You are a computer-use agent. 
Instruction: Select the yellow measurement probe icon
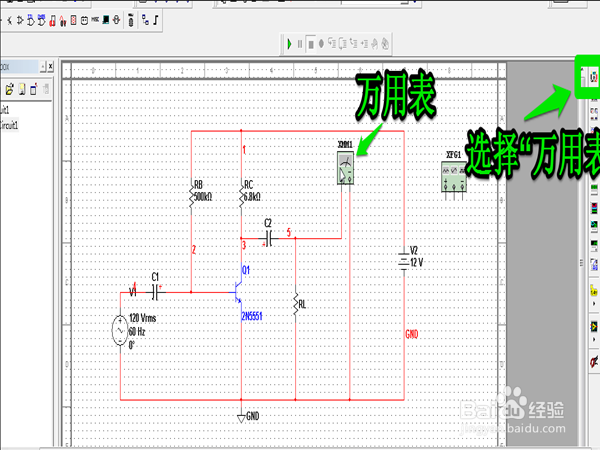(x=593, y=290)
